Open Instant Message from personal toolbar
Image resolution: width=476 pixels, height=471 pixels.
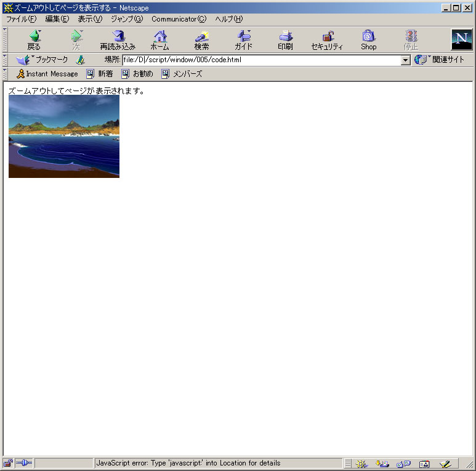[47, 74]
